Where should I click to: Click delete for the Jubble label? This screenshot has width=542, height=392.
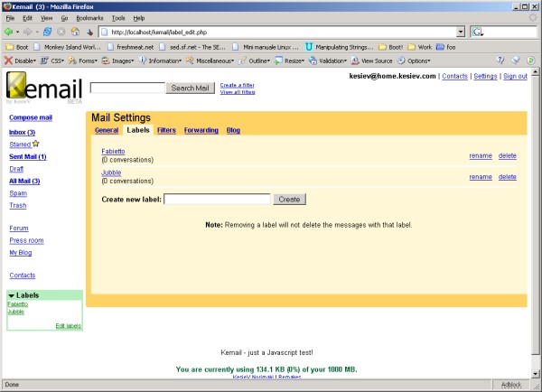pos(507,177)
